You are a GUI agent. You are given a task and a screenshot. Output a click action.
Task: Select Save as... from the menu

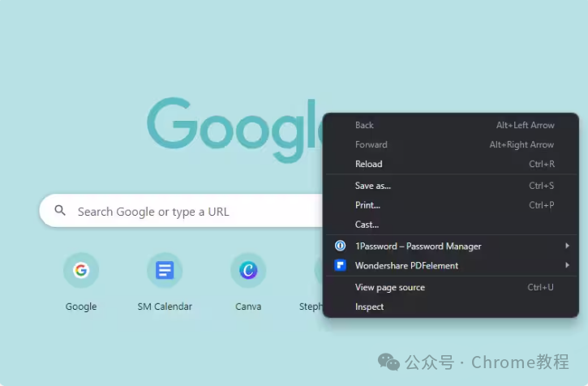click(451, 186)
